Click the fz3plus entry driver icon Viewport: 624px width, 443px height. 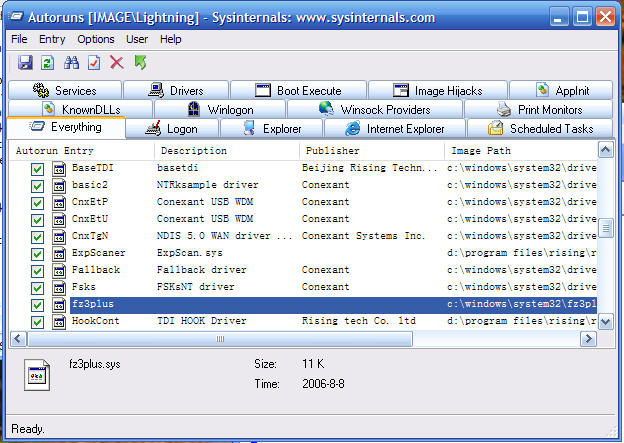[59, 305]
